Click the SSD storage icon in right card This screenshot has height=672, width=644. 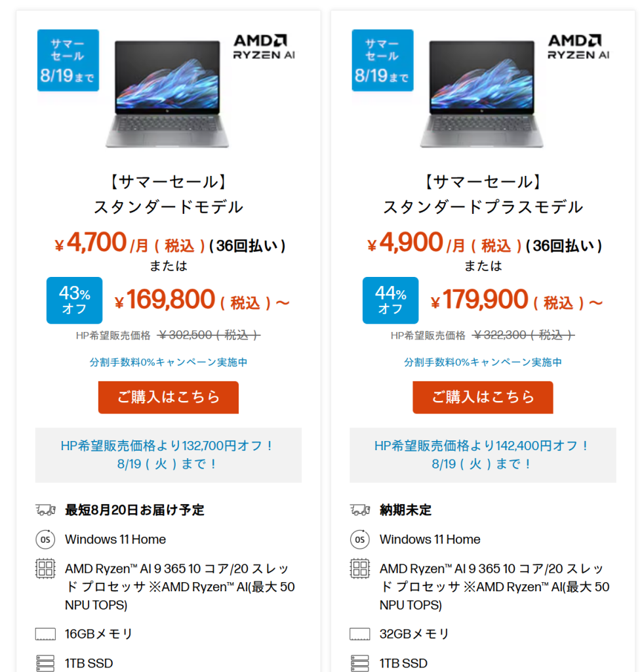click(360, 663)
